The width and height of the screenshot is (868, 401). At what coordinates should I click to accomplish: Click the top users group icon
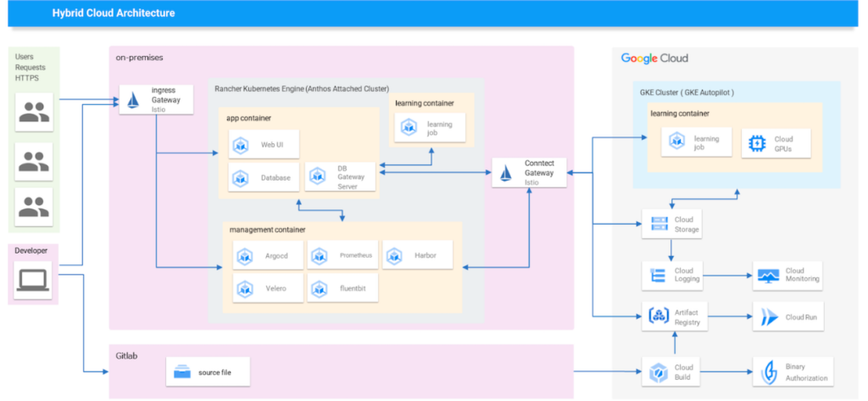click(x=34, y=111)
